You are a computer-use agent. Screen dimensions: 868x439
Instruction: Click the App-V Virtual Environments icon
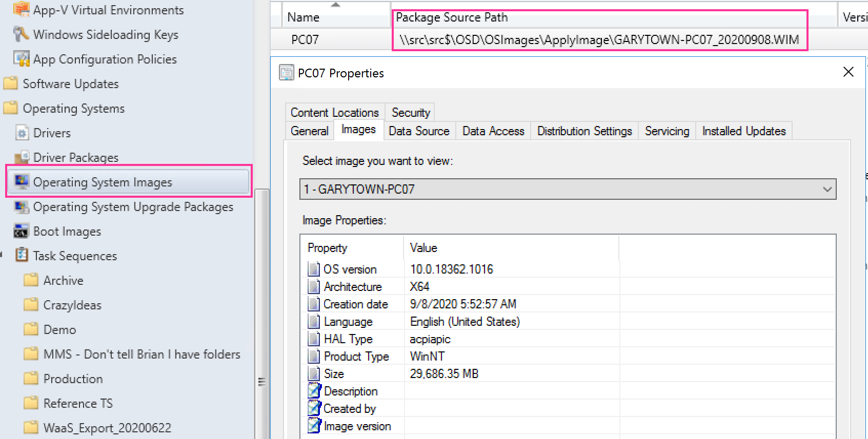[21, 9]
